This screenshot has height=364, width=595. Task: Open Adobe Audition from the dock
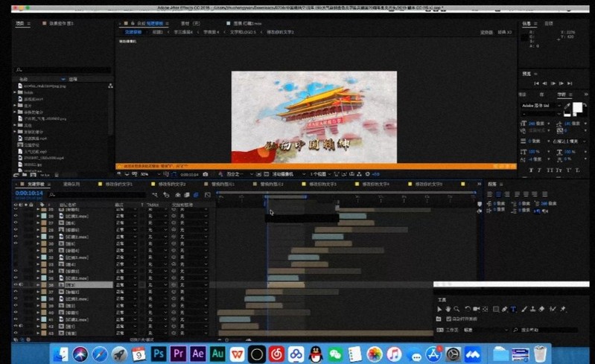coord(217,354)
